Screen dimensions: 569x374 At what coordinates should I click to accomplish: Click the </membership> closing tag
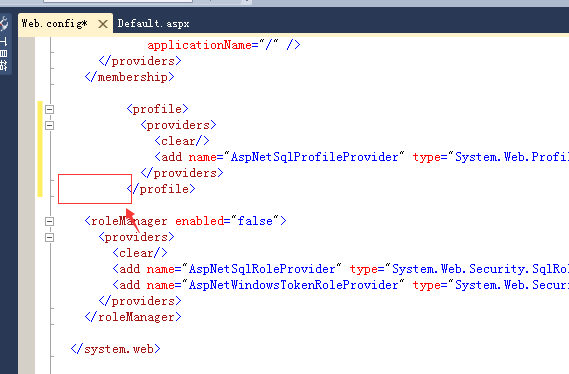[x=130, y=77]
